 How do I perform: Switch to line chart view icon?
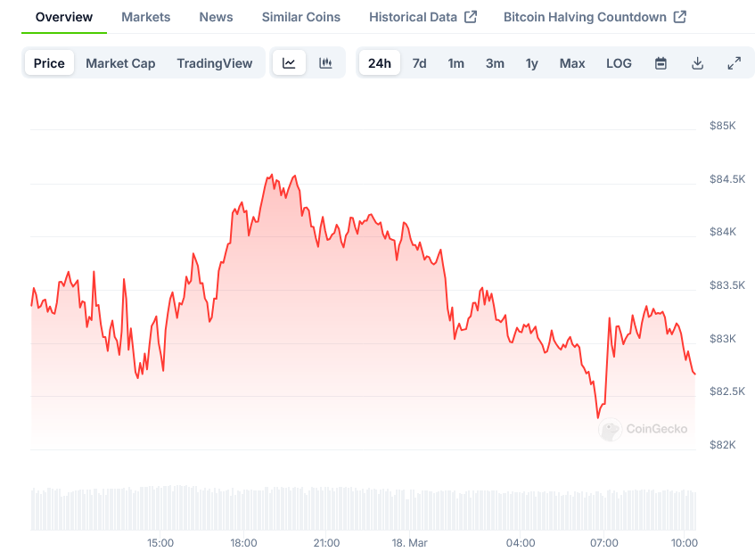point(289,63)
